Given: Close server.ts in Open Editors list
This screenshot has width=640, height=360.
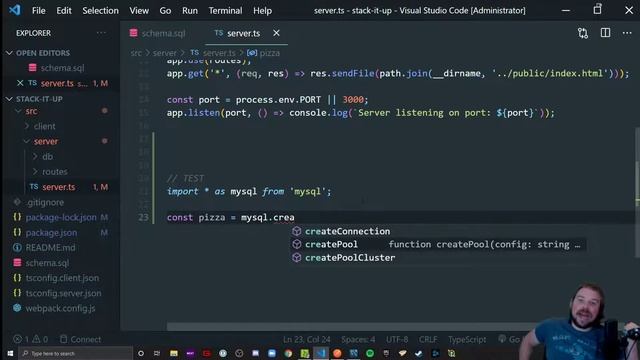Looking at the screenshot, I should click(20, 83).
